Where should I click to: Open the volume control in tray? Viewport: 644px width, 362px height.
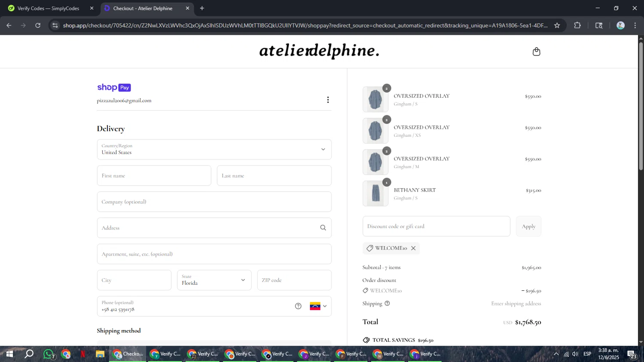575,354
